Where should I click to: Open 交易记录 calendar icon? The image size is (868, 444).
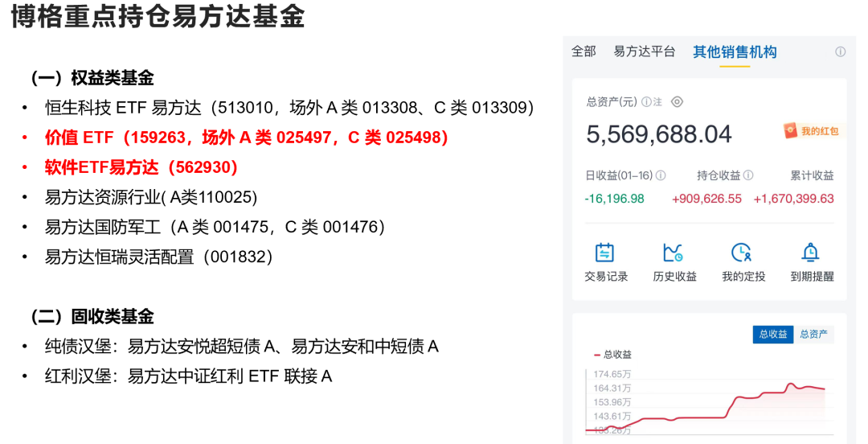(x=604, y=253)
